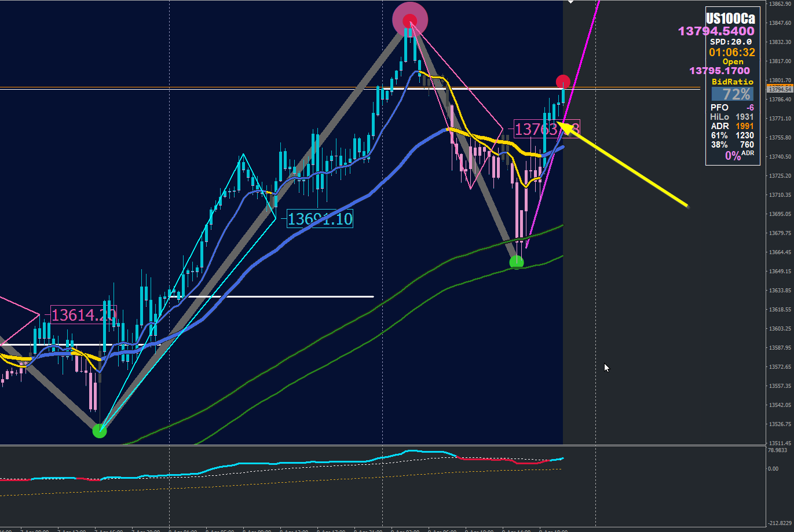Click the 01:06:32 candle timer
This screenshot has width=794, height=532.
(732, 52)
